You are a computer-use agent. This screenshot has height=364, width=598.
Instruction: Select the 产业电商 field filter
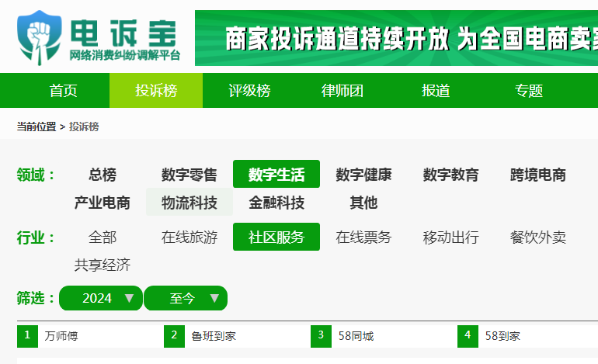click(x=103, y=202)
